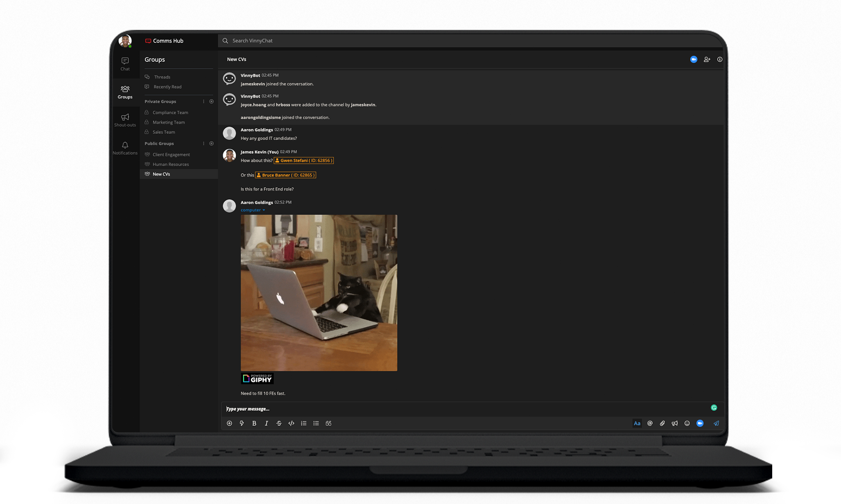Open Gwen Stefani candidate link
Image resolution: width=841 pixels, height=504 pixels.
point(303,160)
